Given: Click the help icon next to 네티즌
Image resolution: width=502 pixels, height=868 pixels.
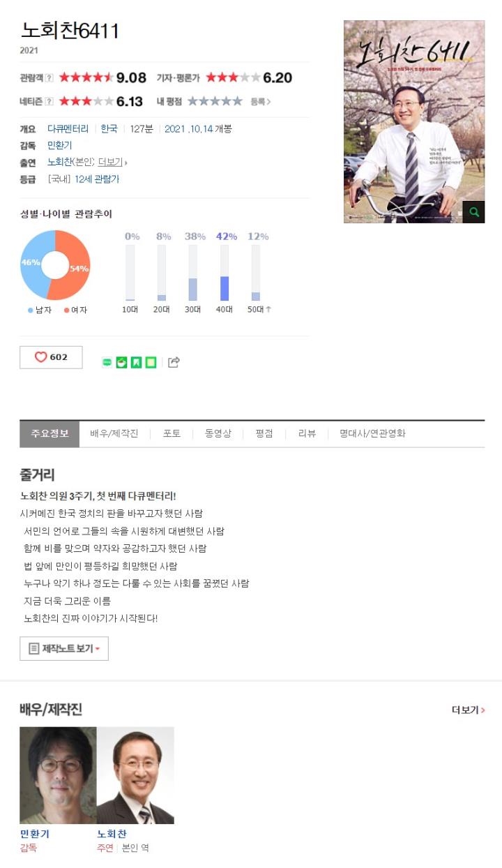Looking at the screenshot, I should 49,102.
